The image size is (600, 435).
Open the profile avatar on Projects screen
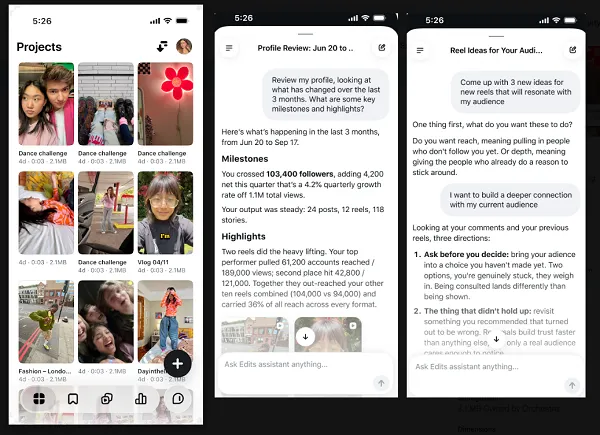(x=184, y=46)
